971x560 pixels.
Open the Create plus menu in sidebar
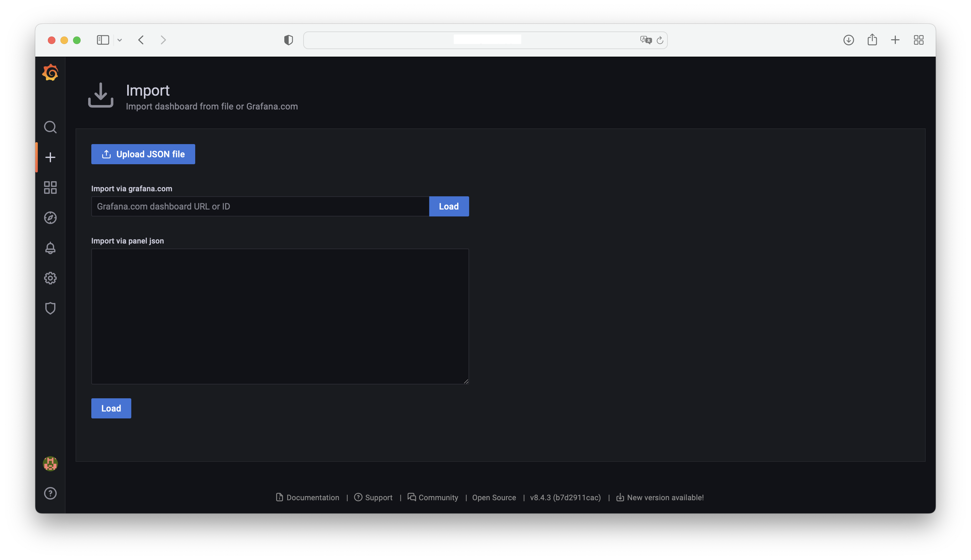click(50, 157)
